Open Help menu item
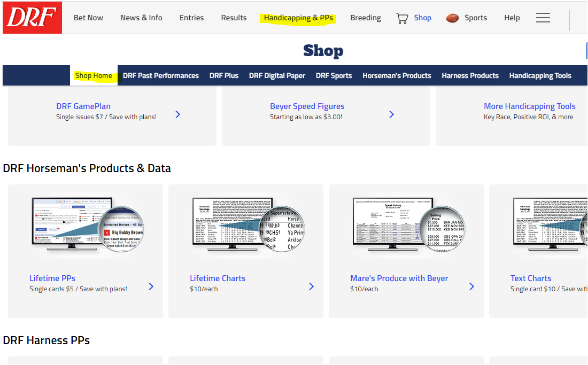The image size is (588, 365). 512,18
